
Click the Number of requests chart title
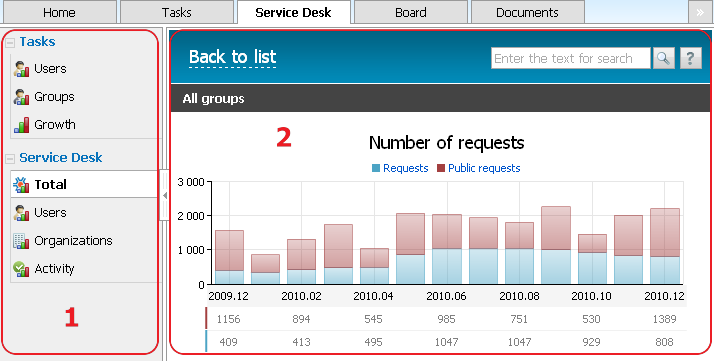pyautogui.click(x=446, y=143)
